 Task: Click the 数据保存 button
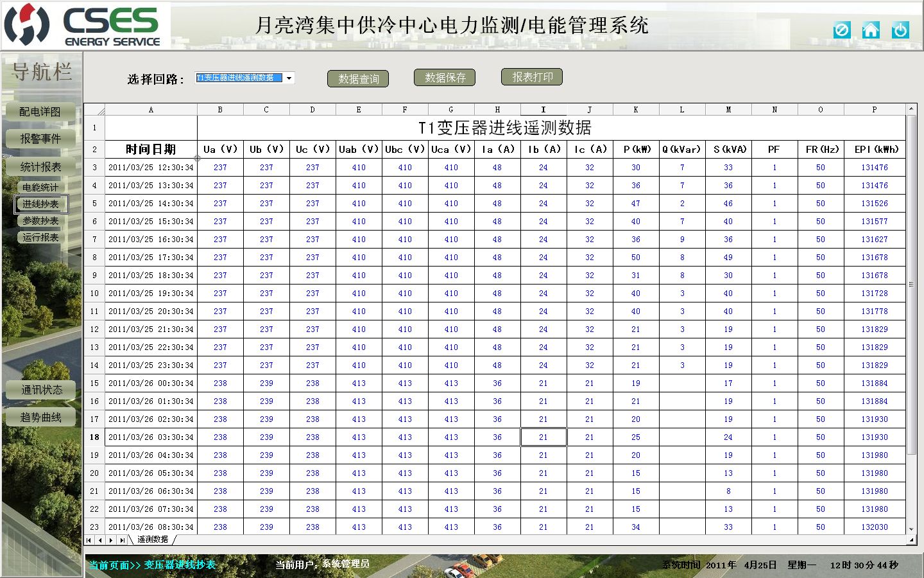click(445, 78)
